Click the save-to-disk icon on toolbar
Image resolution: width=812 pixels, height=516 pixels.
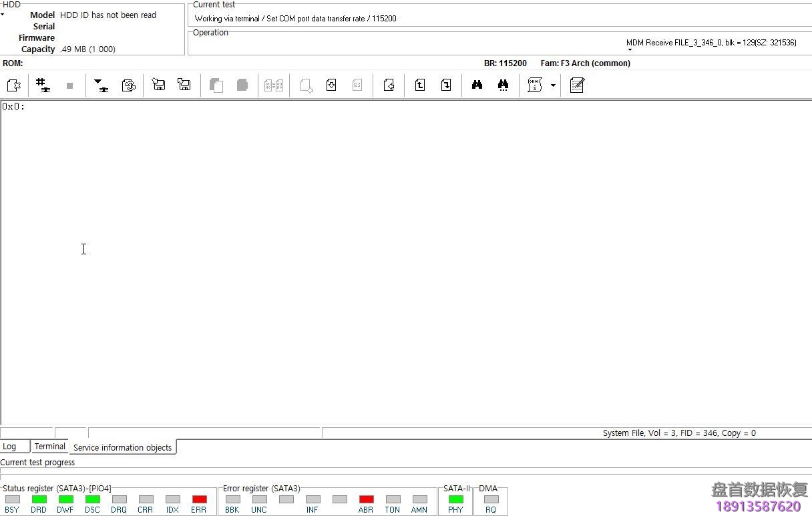(158, 85)
